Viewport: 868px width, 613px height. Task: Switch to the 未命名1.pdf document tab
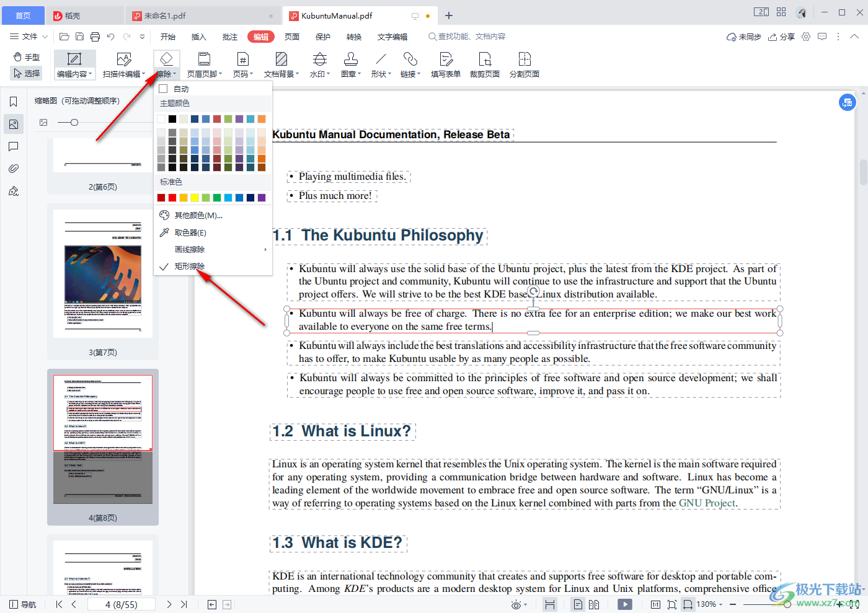[x=202, y=16]
